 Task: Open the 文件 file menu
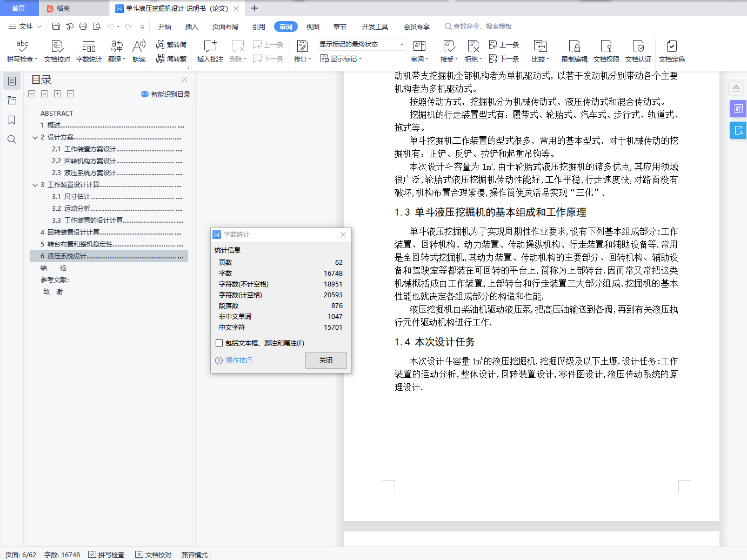coord(25,26)
